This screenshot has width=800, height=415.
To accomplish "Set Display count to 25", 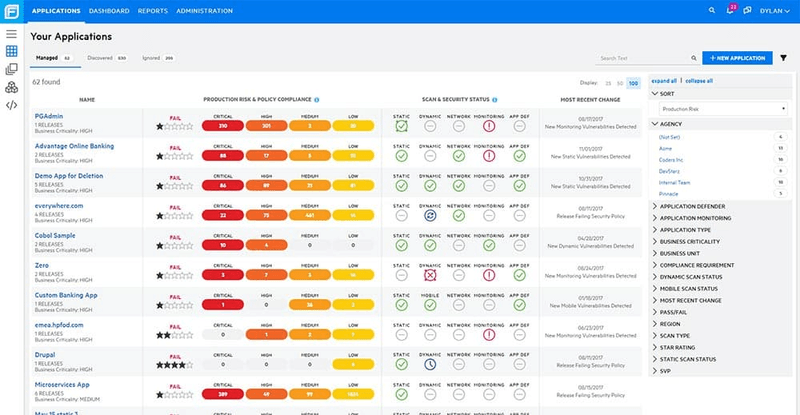I will coord(608,83).
